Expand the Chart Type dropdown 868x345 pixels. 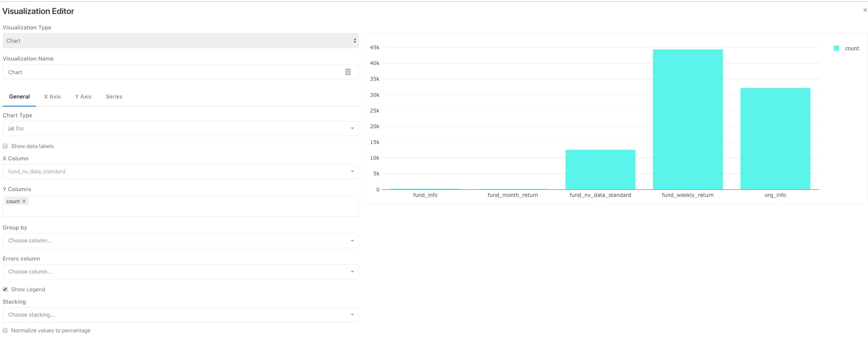pyautogui.click(x=180, y=129)
